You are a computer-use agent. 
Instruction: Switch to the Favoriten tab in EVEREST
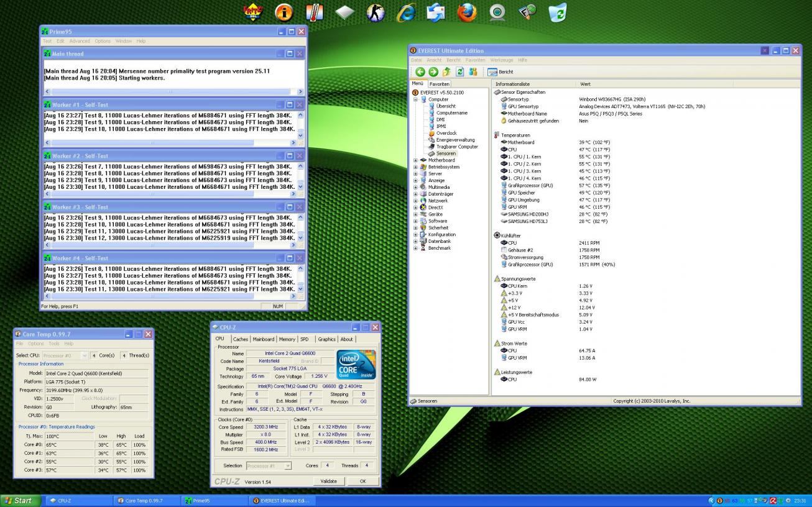point(439,84)
